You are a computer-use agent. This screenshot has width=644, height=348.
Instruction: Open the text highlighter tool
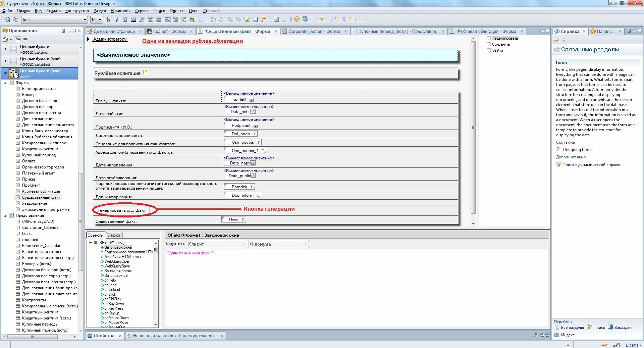click(x=142, y=20)
